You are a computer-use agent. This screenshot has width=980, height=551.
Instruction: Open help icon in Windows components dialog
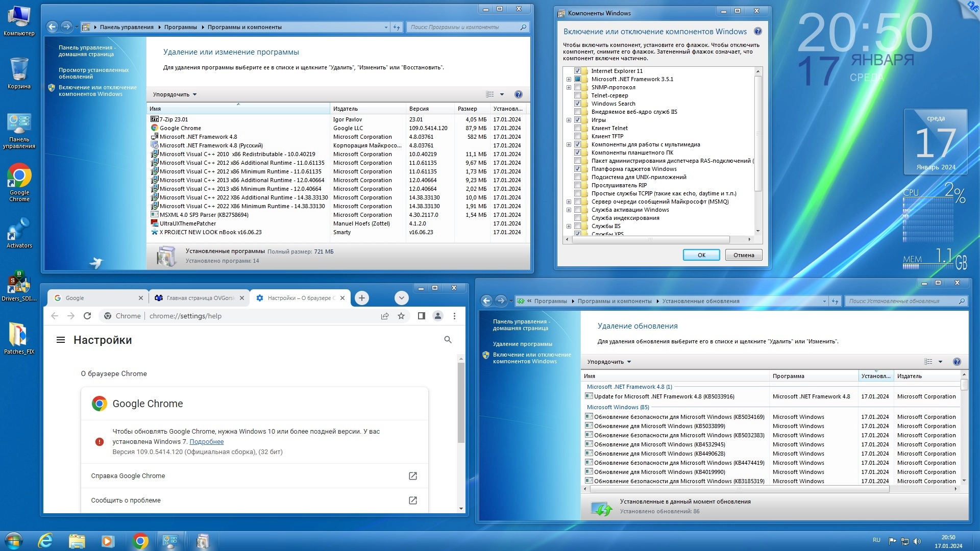758,32
